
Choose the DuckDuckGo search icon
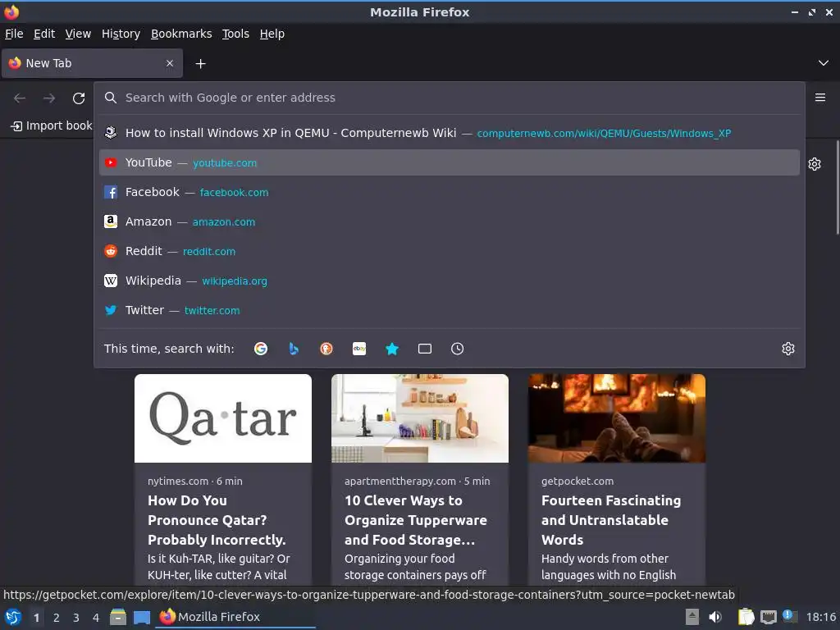(x=326, y=349)
